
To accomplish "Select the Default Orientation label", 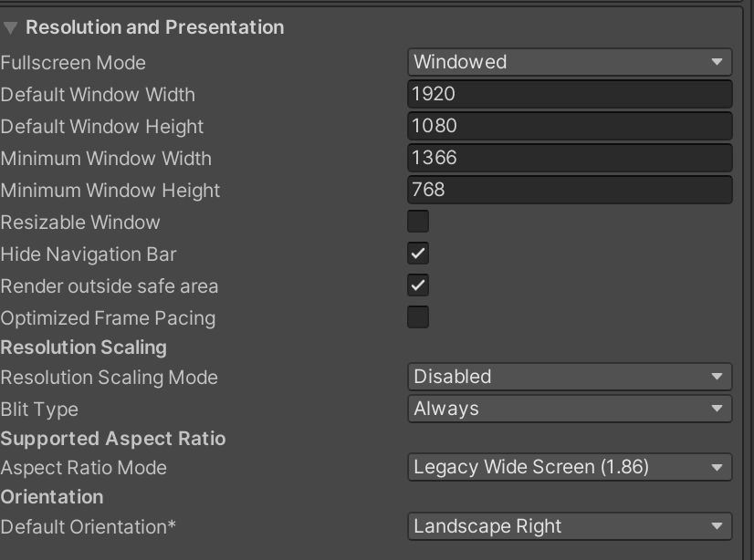I will click(89, 527).
